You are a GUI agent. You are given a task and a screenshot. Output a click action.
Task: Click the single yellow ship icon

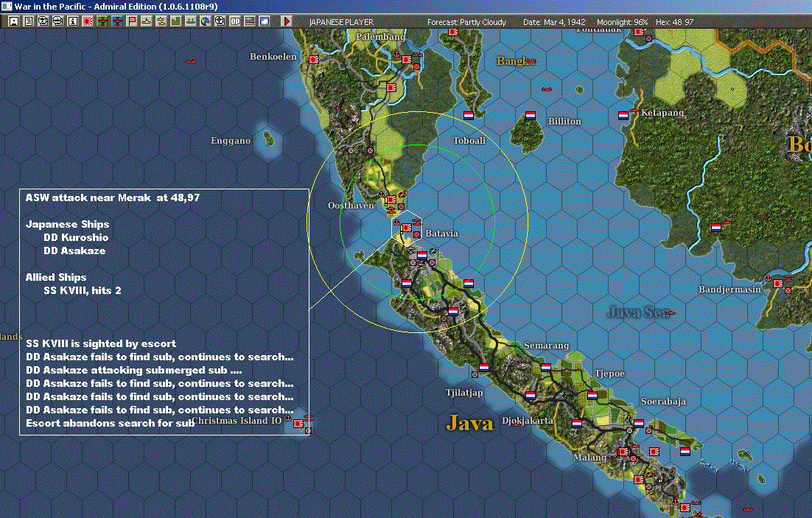coord(147,21)
